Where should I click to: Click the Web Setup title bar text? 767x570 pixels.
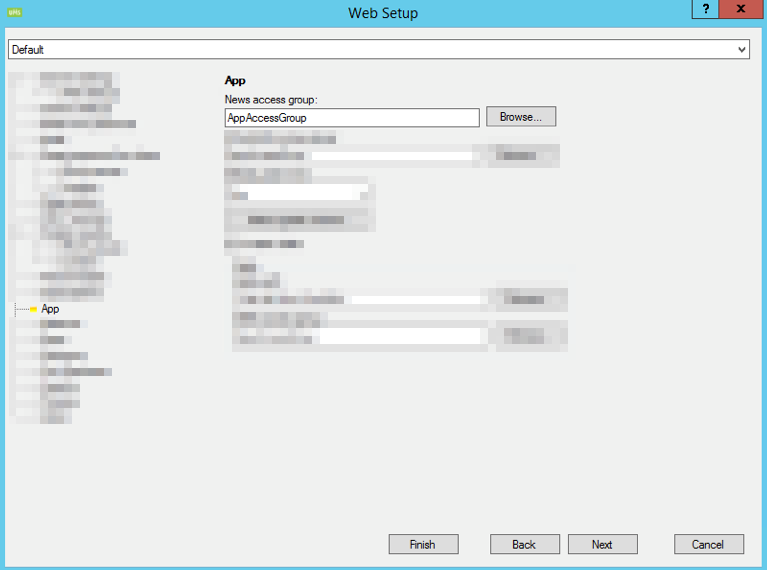click(383, 13)
